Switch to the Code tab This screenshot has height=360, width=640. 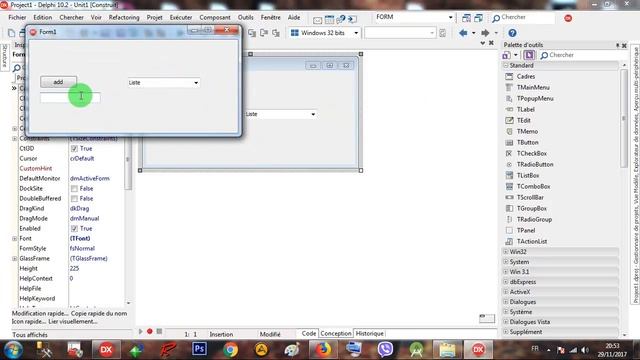[309, 333]
